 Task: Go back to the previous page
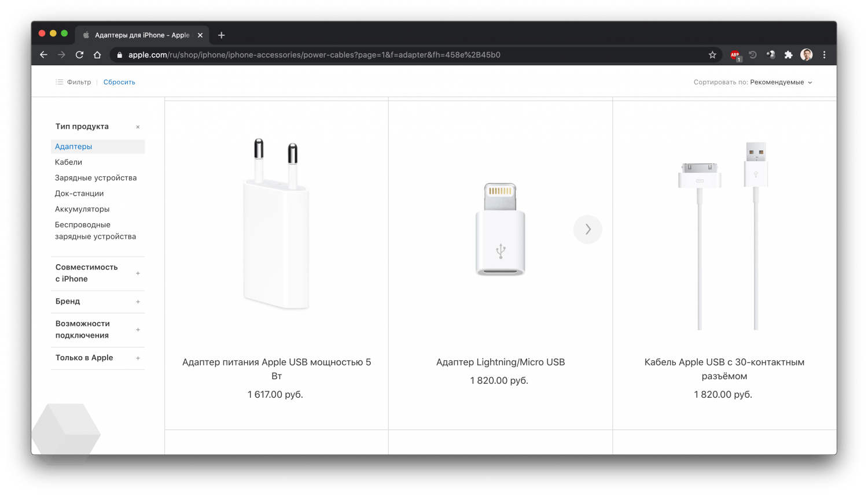point(43,55)
